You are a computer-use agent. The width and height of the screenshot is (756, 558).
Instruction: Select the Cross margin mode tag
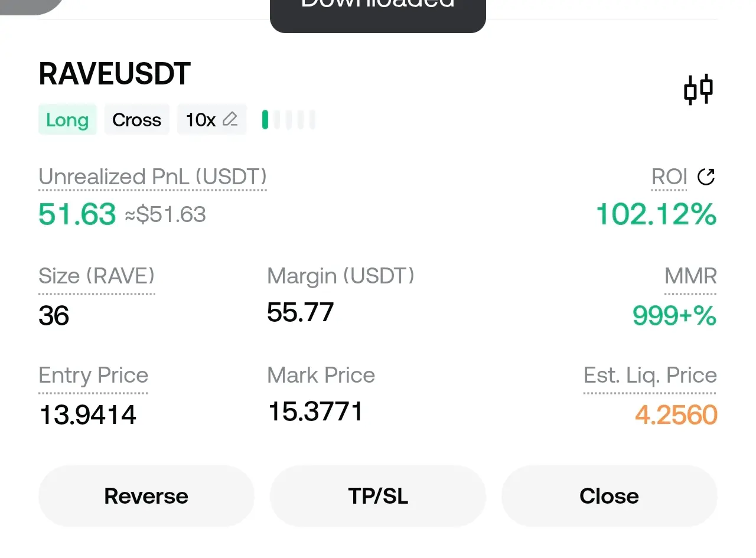(x=136, y=120)
